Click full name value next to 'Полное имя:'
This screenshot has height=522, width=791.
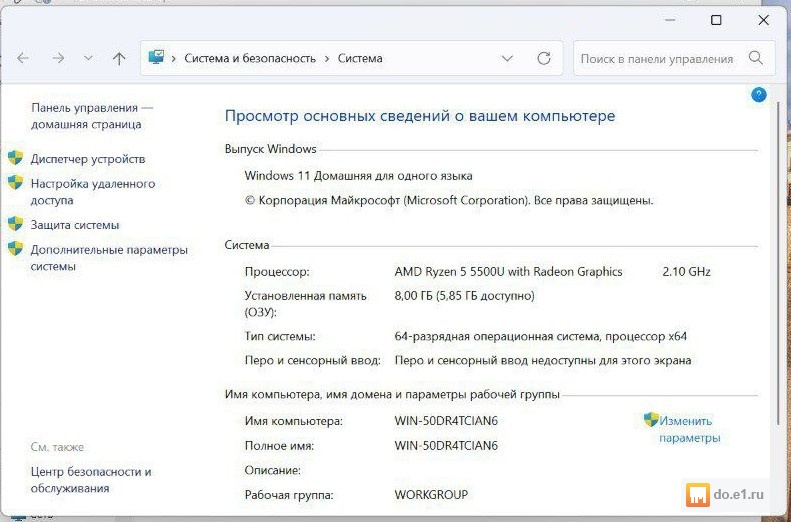[446, 445]
